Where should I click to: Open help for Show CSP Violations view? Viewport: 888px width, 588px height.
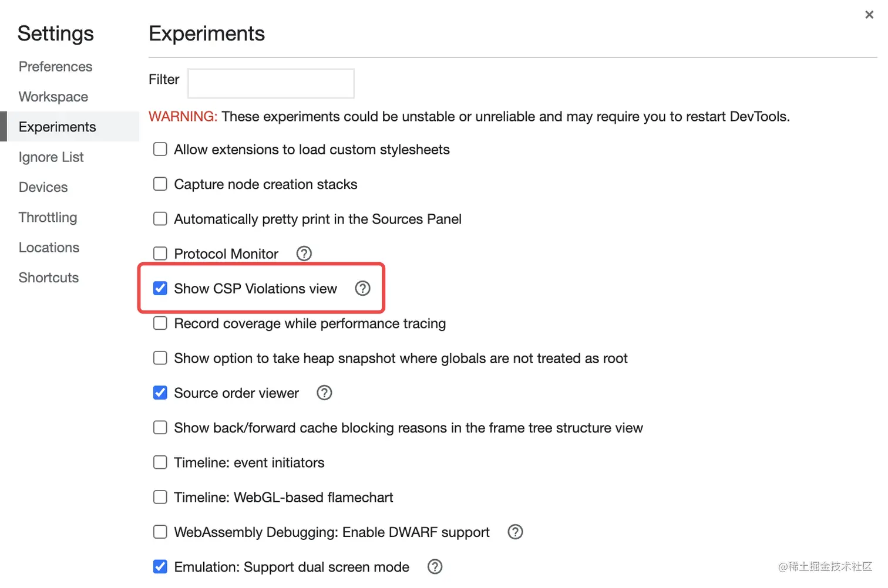point(362,288)
